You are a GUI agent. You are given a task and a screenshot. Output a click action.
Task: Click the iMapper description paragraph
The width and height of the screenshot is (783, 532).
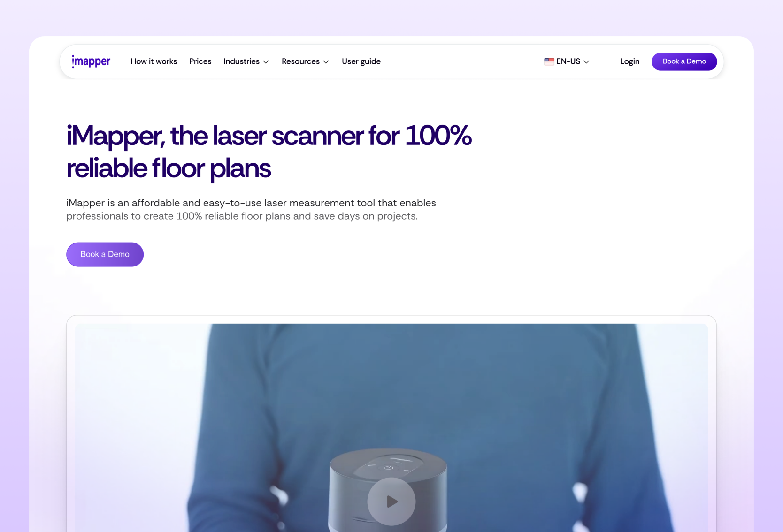tap(251, 209)
